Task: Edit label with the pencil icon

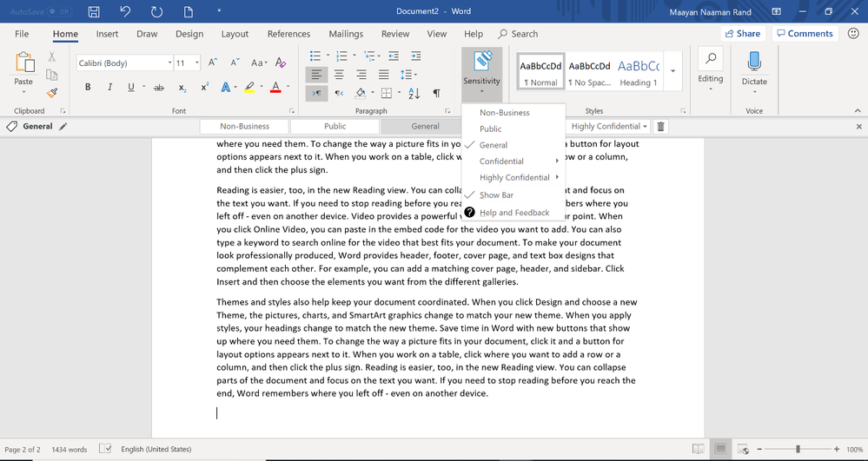Action: (63, 126)
